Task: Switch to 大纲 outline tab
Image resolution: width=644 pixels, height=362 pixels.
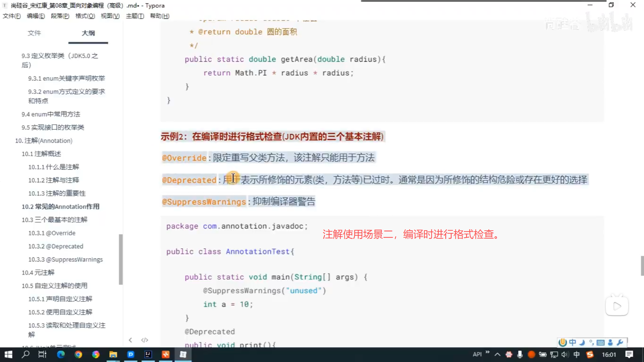Action: click(88, 33)
